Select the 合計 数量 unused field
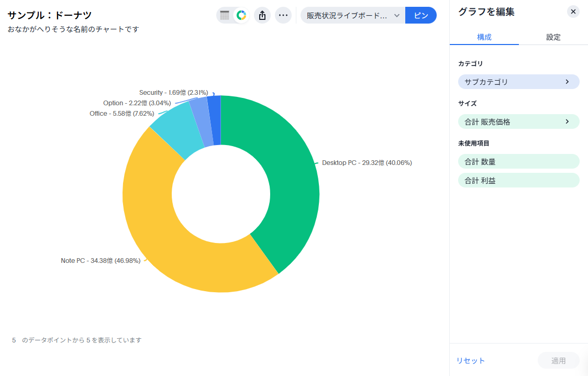588x376 pixels. [x=518, y=161]
